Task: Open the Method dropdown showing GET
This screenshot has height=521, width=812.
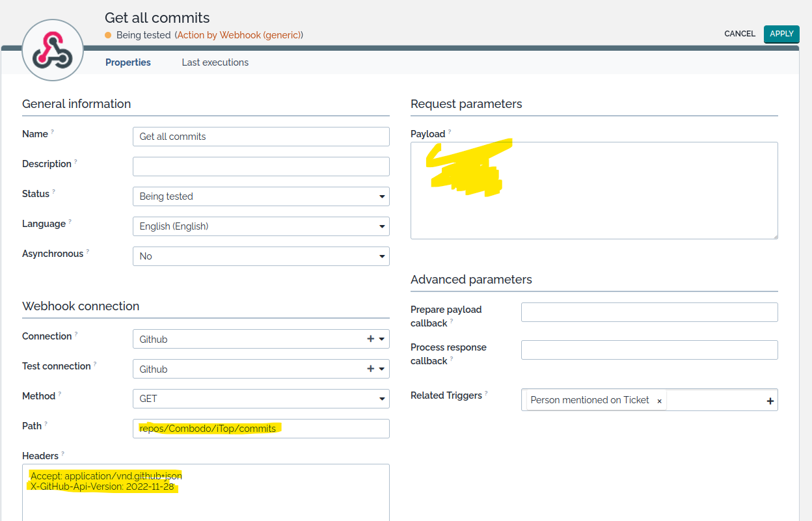Action: coord(261,399)
